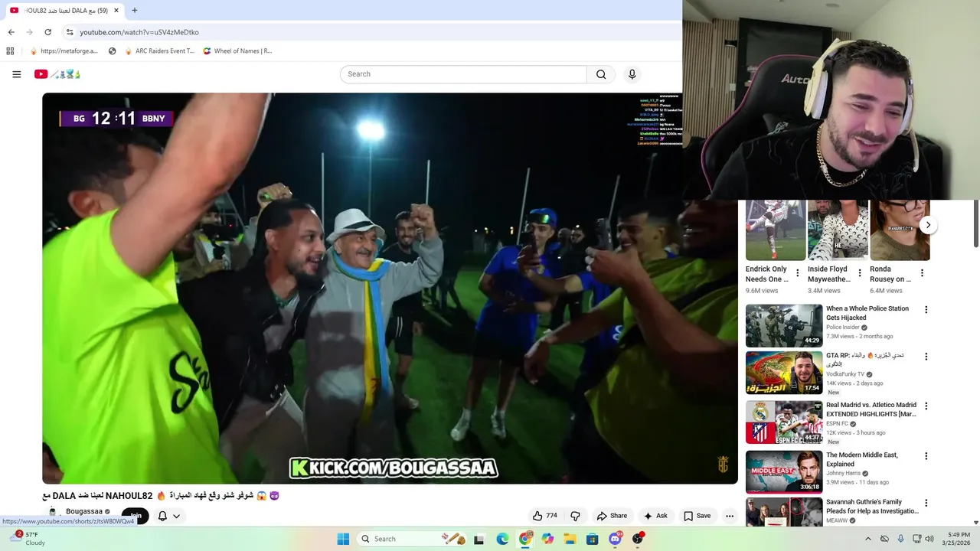Open options for Real Madrid highlights video

(926, 406)
